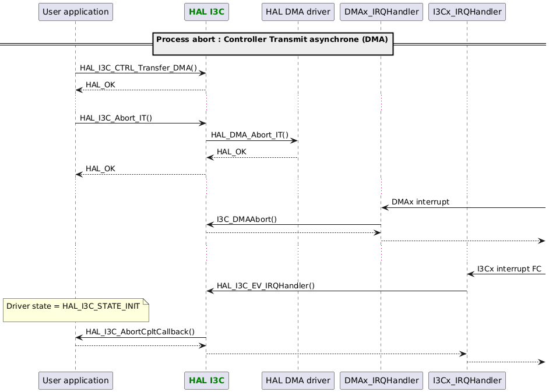Click the I3Cx_IRQHandler top box

467,12
